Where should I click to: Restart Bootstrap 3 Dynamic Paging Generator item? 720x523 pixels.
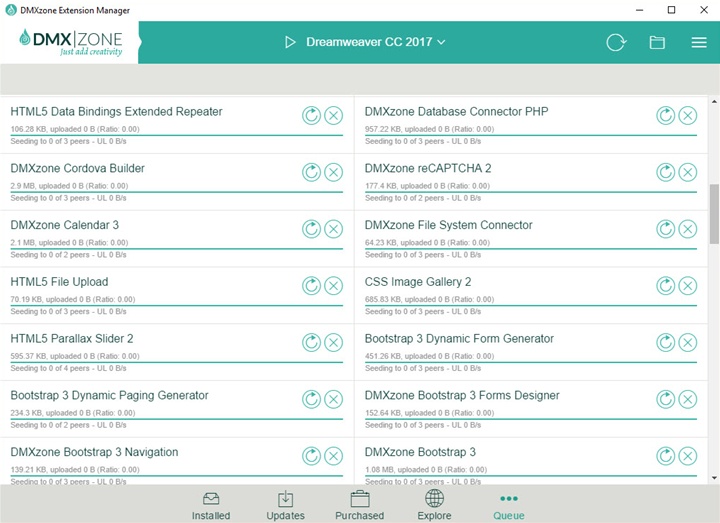(x=311, y=399)
